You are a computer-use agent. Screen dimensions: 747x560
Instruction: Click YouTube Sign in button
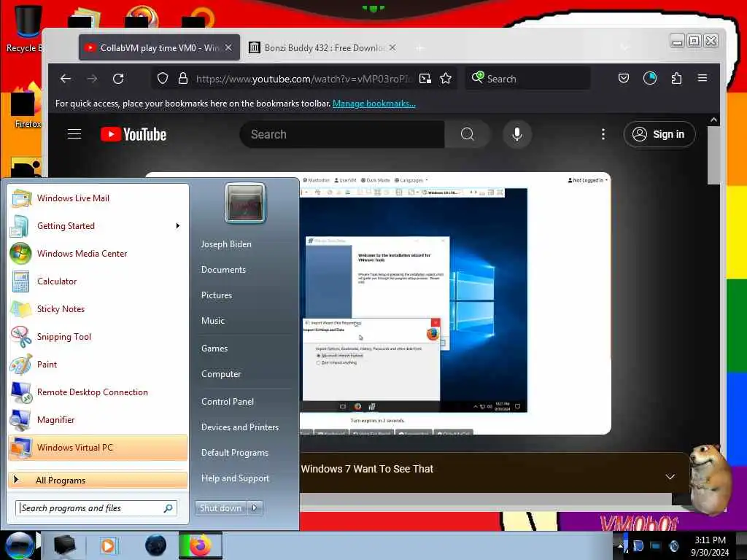point(659,134)
